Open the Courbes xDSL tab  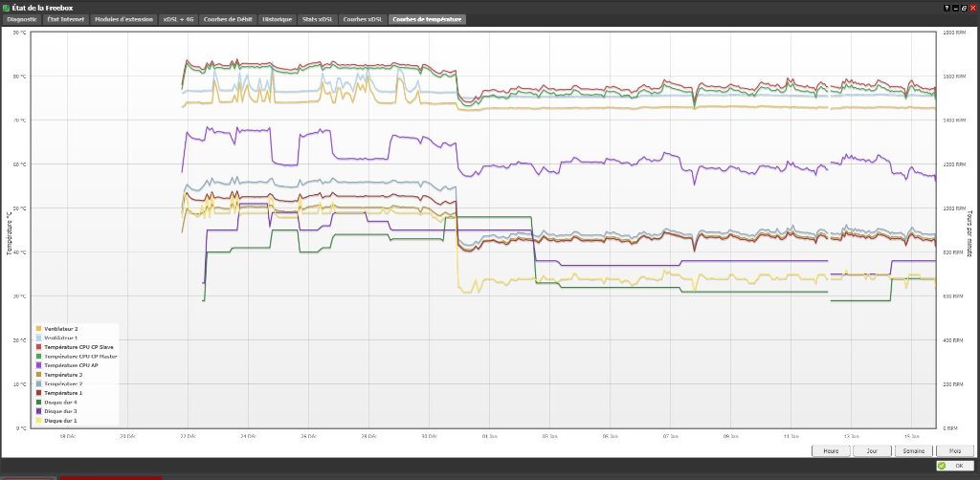(363, 19)
